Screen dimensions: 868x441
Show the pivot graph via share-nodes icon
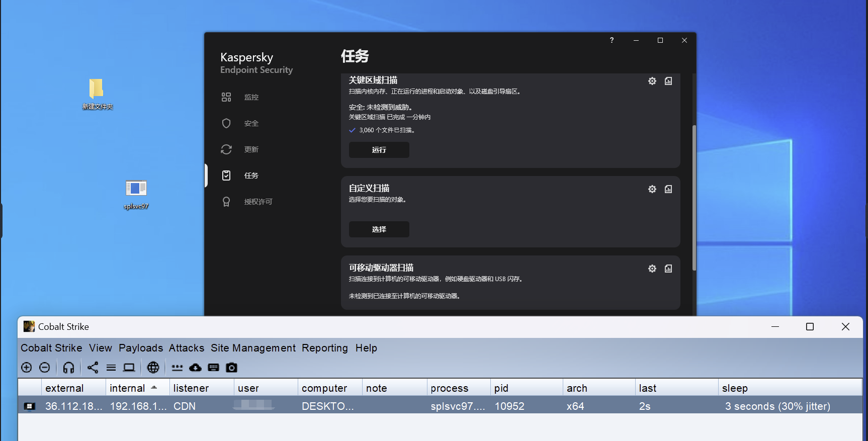[93, 368]
